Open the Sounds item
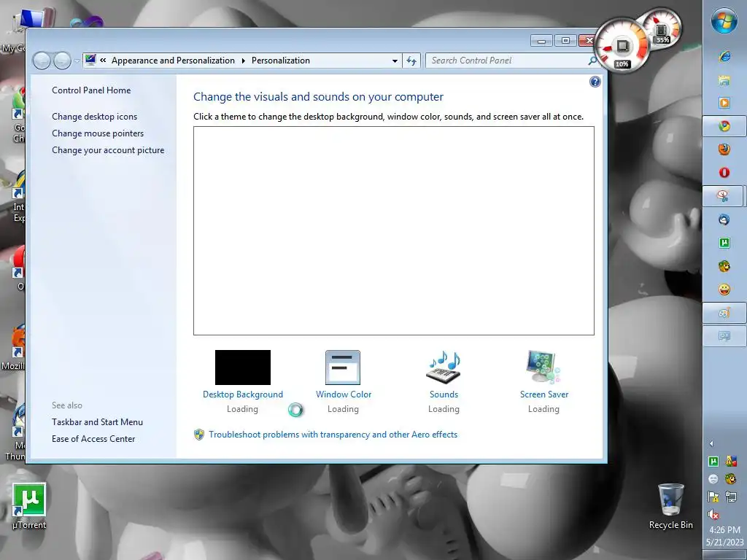This screenshot has height=560, width=747. 444,381
